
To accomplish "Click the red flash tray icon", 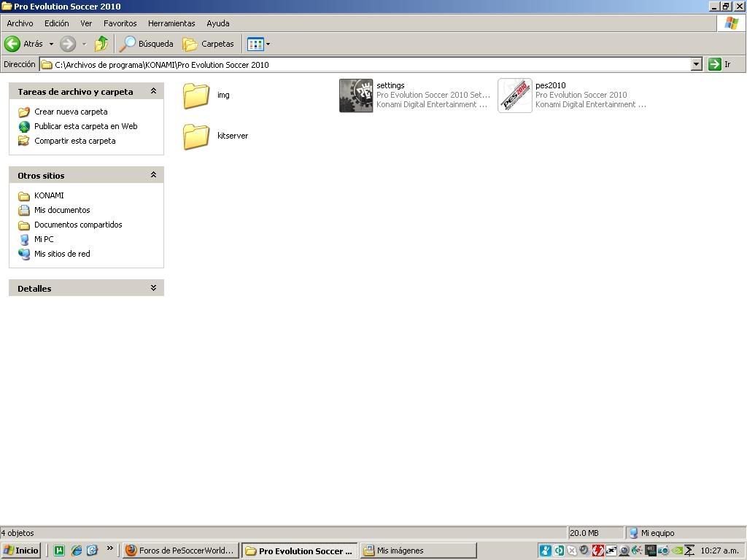I will (598, 551).
